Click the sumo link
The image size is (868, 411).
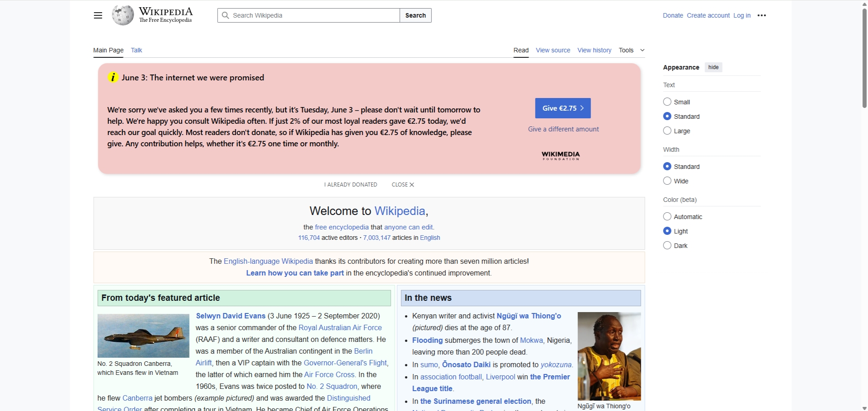429,364
